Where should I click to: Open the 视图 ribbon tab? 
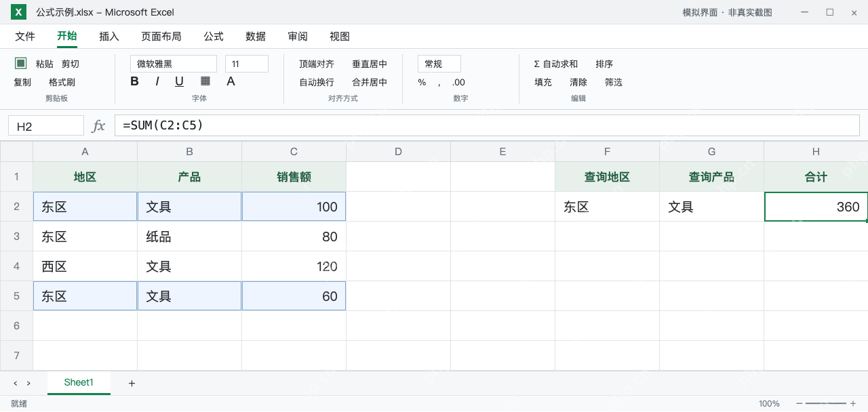tap(340, 37)
